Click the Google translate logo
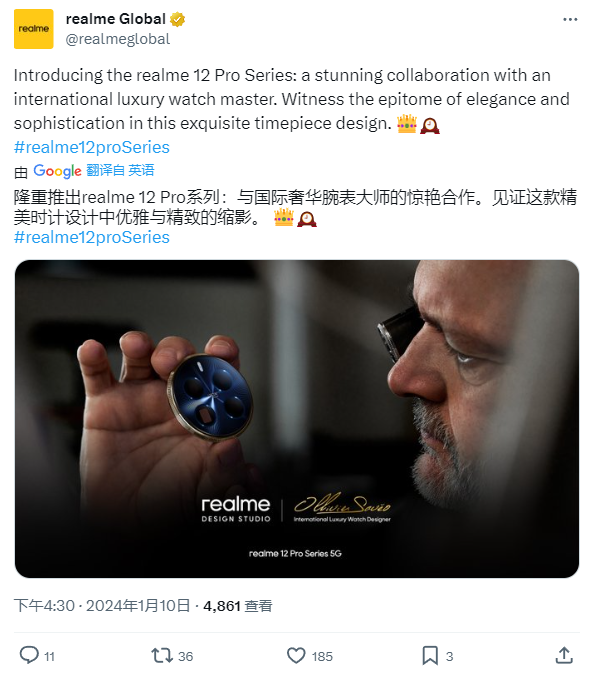This screenshot has width=594, height=676. point(57,171)
